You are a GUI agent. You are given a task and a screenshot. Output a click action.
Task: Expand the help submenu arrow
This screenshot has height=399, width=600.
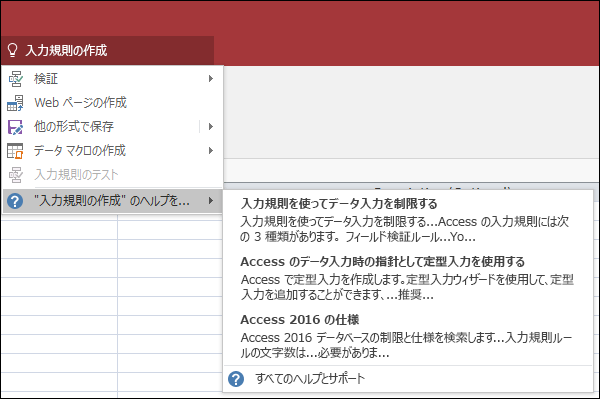click(x=210, y=200)
